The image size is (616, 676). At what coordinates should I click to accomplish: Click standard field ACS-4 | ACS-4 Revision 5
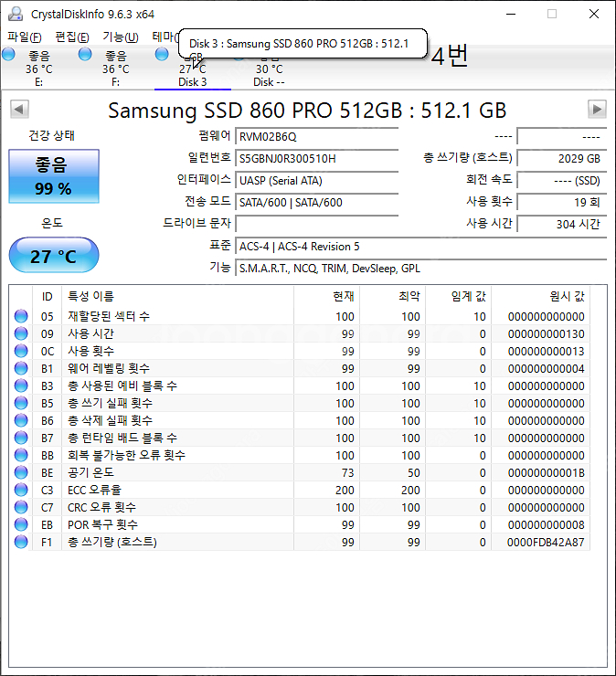pos(421,246)
